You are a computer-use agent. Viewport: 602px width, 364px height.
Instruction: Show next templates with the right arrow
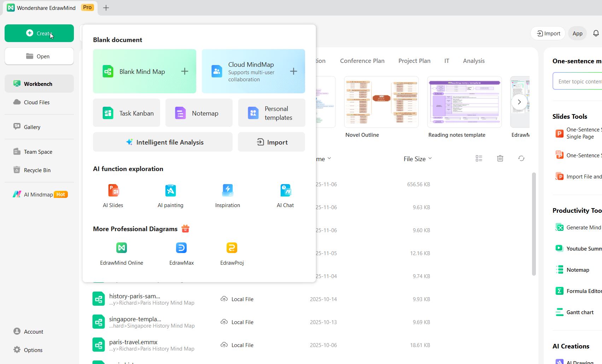click(x=519, y=102)
